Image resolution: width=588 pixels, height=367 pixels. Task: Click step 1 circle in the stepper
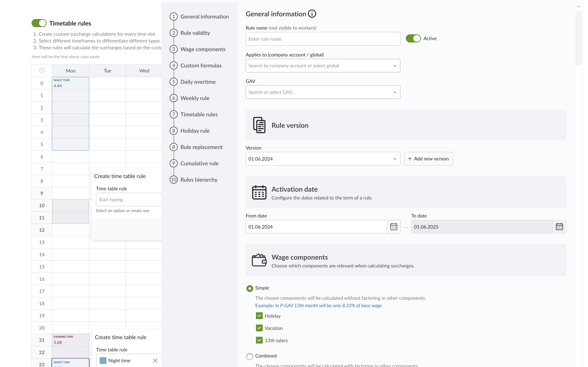[x=174, y=16]
